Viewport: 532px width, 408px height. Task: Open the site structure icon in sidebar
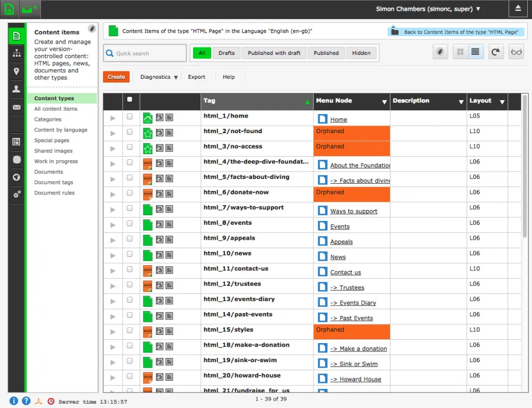click(x=16, y=53)
